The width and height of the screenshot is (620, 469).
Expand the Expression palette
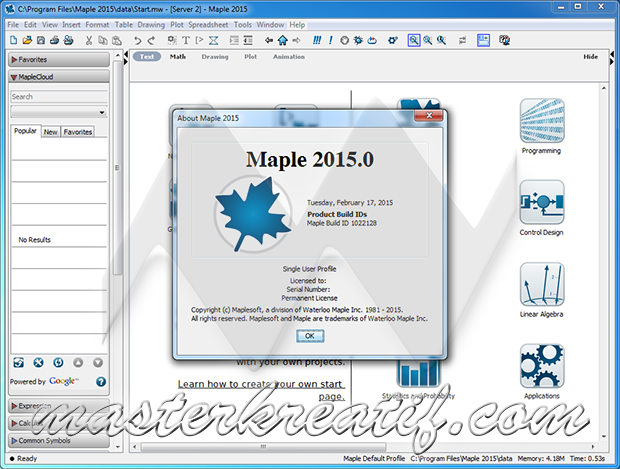click(59, 406)
